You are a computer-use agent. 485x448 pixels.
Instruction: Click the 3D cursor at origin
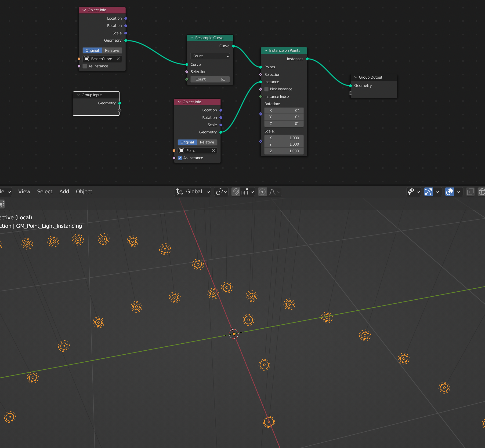(234, 334)
